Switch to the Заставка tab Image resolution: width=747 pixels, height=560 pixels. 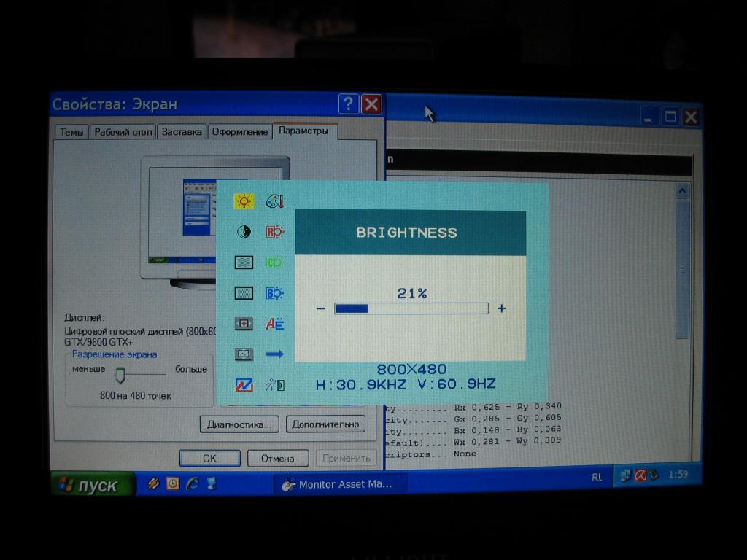point(182,132)
